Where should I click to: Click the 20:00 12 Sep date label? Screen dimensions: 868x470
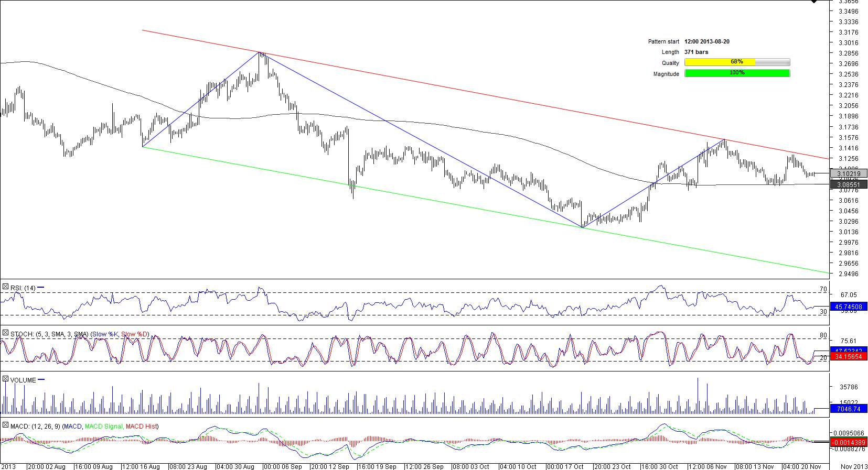(x=330, y=466)
